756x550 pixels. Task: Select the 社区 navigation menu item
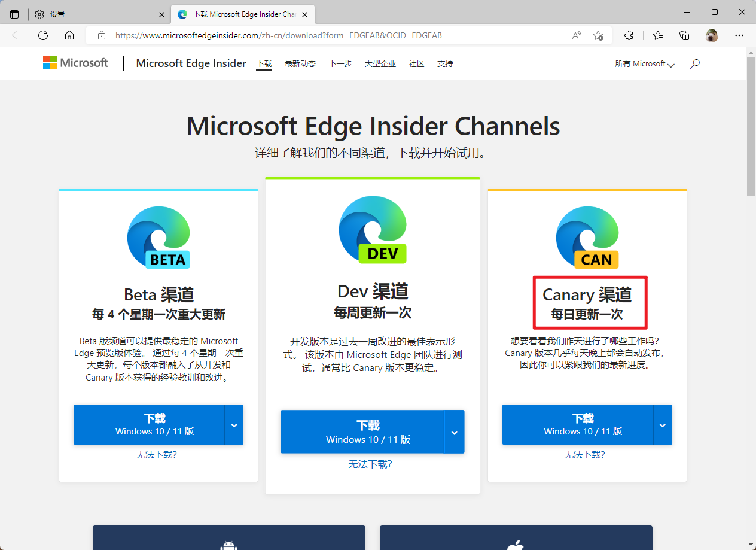pos(417,63)
